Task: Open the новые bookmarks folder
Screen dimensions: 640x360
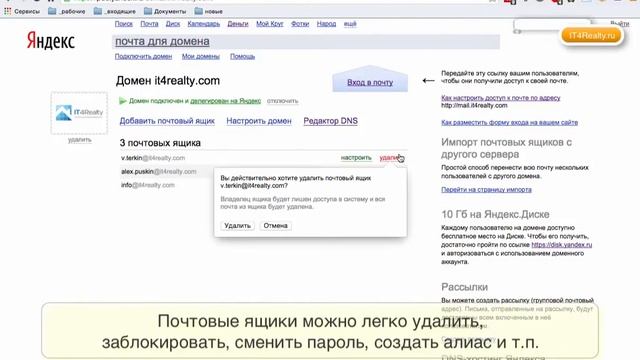Action: (x=209, y=11)
